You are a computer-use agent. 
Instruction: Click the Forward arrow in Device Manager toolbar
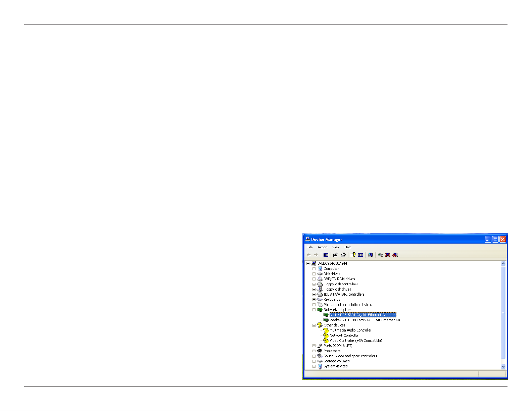click(x=316, y=255)
